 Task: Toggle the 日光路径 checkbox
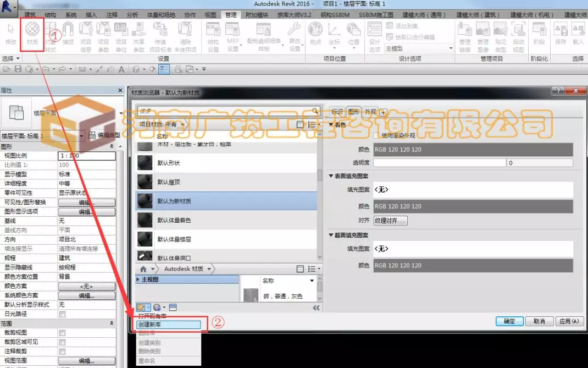[x=62, y=314]
